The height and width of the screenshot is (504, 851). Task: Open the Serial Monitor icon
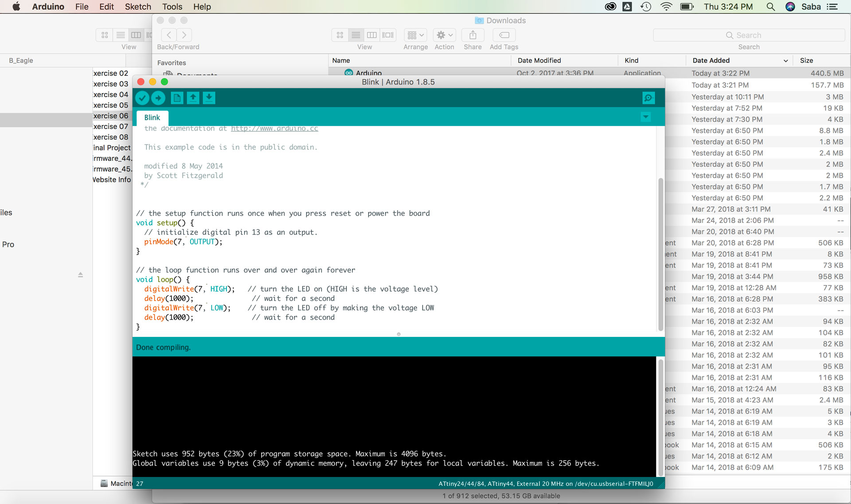pyautogui.click(x=648, y=98)
